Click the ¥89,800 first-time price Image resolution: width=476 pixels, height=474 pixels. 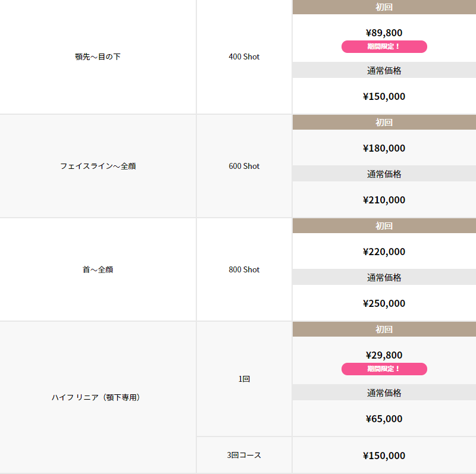point(384,33)
